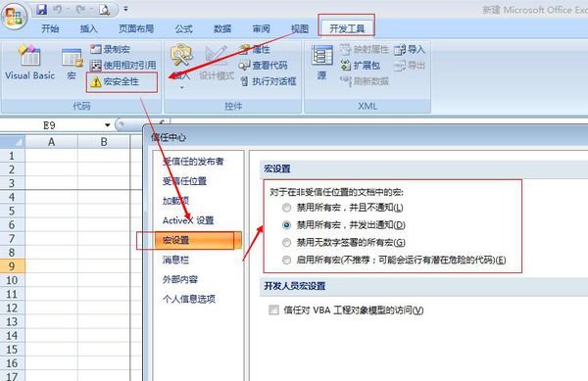This screenshot has width=588, height=381.
Task: Select the 开发工具 ribbon tab
Action: [x=347, y=28]
